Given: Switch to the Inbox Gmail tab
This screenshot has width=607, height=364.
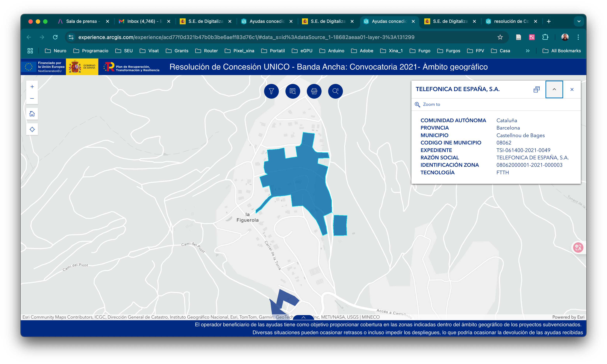Looking at the screenshot, I should tap(141, 21).
